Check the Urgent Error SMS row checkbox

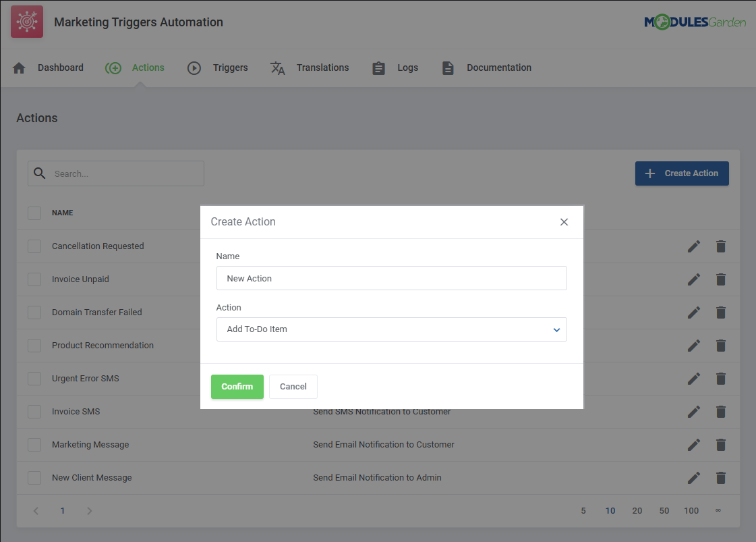tap(34, 379)
